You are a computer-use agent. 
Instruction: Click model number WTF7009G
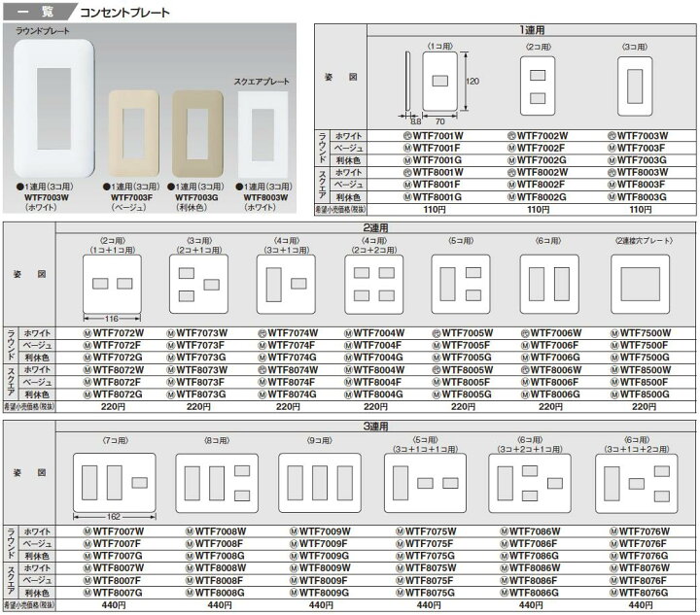tap(324, 556)
